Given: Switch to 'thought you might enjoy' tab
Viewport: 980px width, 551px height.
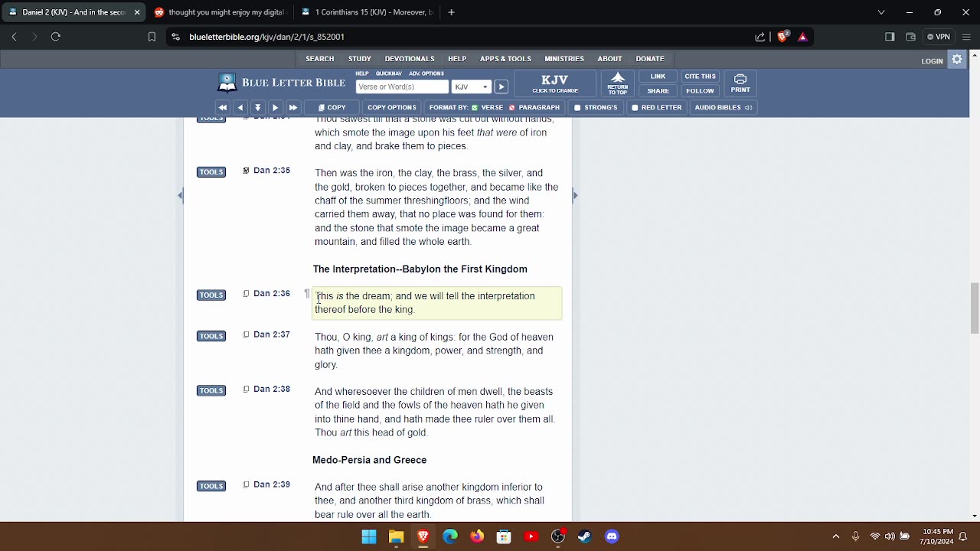Looking at the screenshot, I should tap(219, 12).
